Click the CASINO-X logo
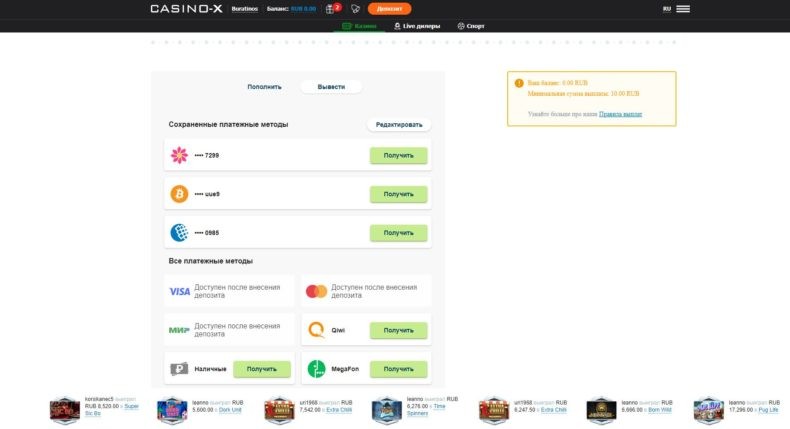 (186, 9)
